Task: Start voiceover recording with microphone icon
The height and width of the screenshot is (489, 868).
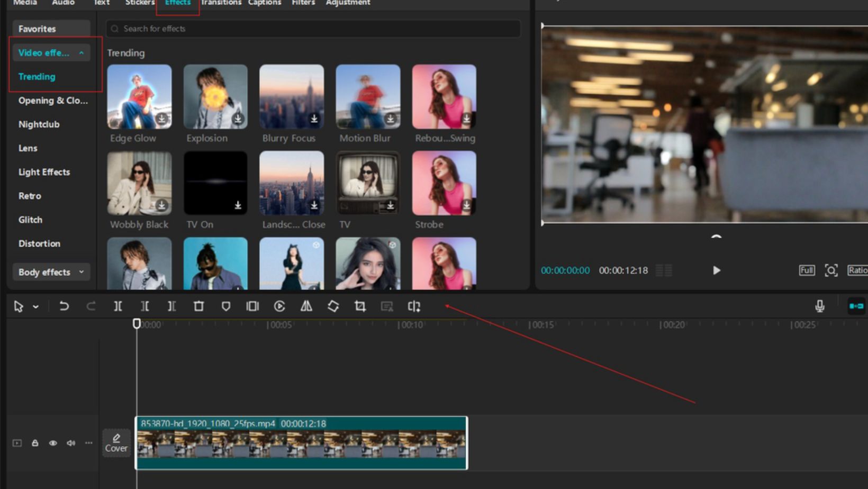Action: point(820,306)
